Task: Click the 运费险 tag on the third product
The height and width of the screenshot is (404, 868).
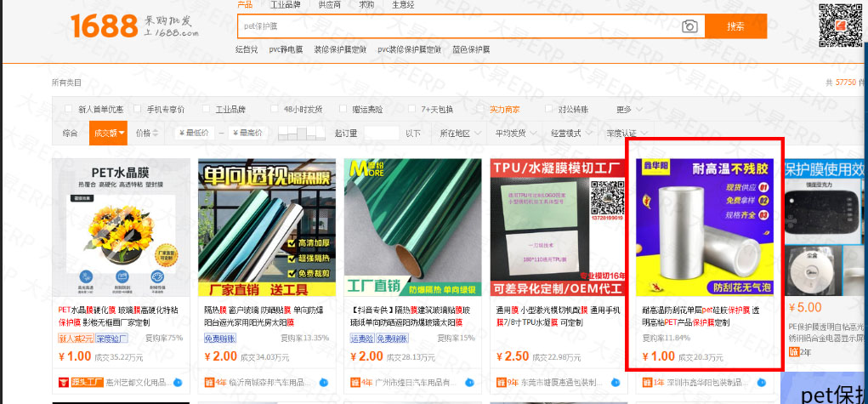Action: click(x=362, y=338)
